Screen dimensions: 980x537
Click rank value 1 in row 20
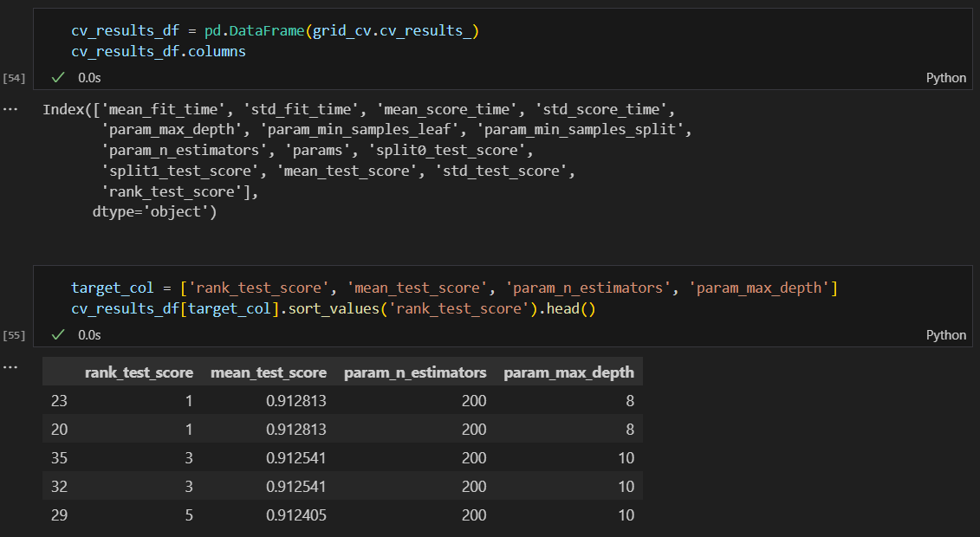(189, 430)
